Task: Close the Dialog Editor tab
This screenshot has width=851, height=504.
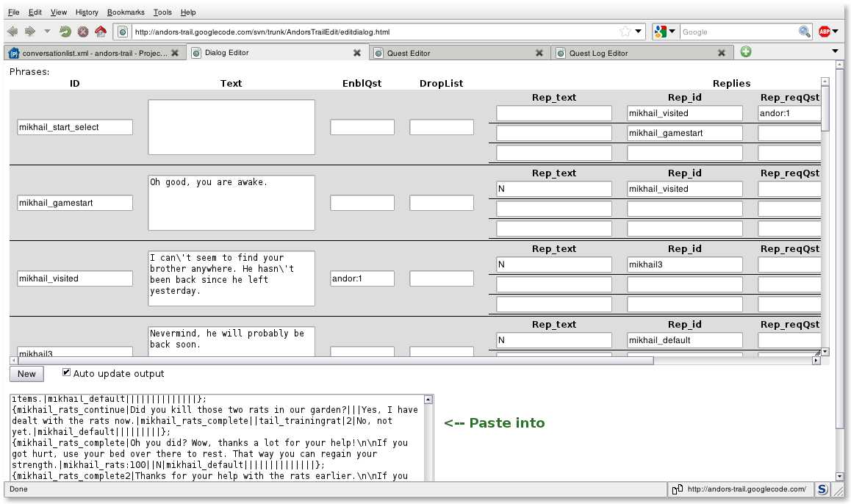Action: pyautogui.click(x=357, y=53)
